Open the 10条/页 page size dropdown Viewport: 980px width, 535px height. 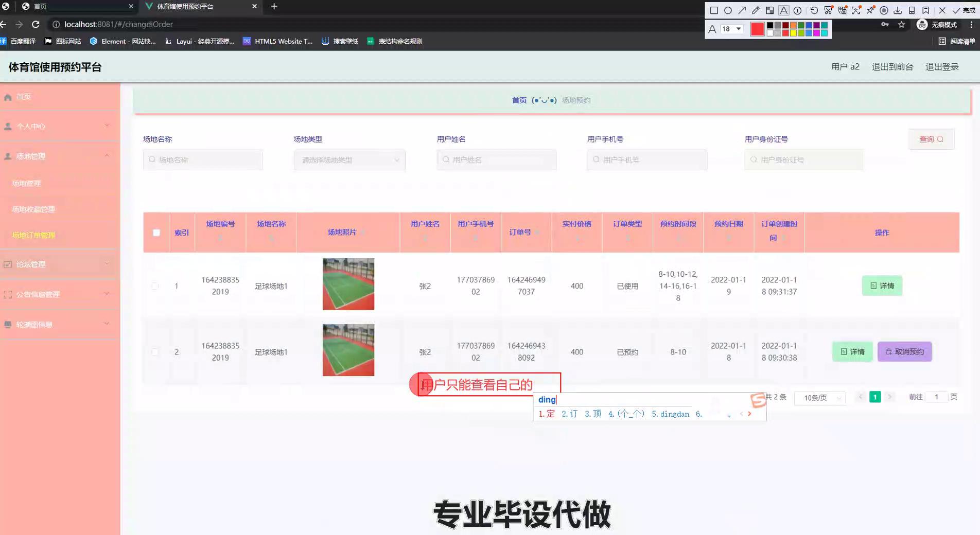coord(821,398)
